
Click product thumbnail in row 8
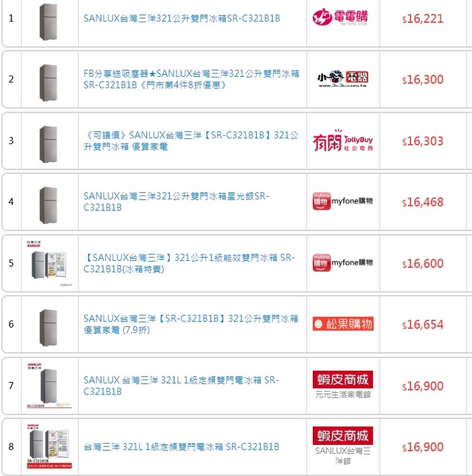(x=49, y=447)
